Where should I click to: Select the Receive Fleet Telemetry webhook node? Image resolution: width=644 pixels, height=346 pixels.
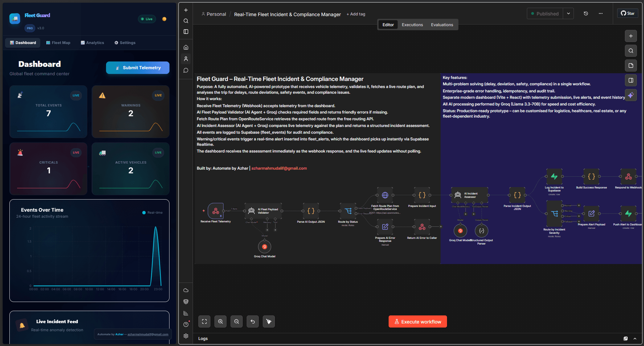(x=216, y=211)
